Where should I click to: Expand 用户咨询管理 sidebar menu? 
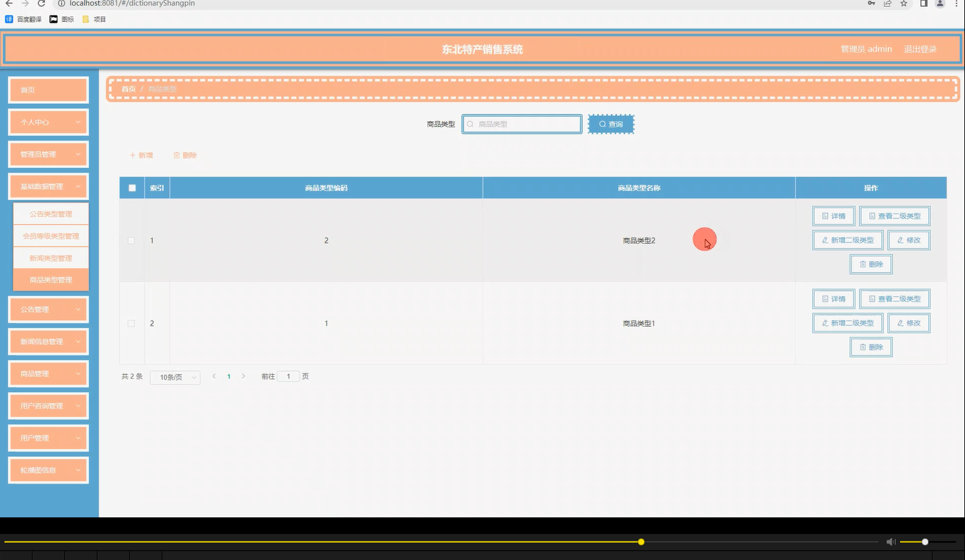pyautogui.click(x=48, y=405)
